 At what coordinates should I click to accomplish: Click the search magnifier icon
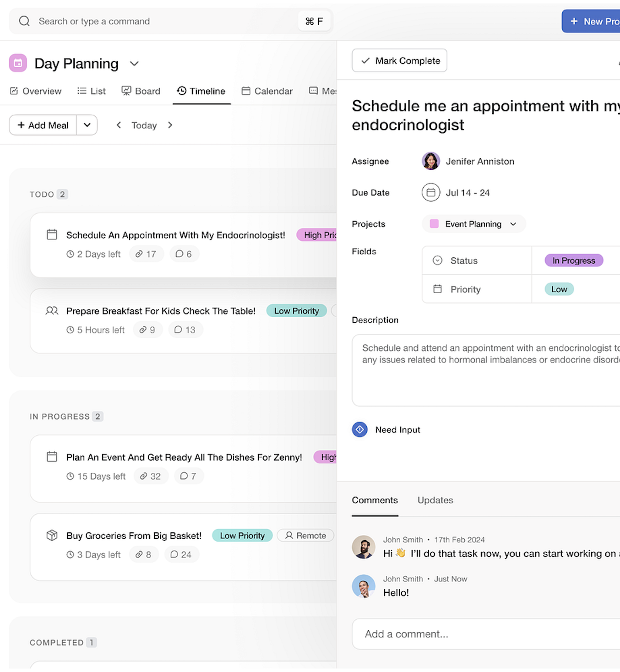tap(24, 21)
